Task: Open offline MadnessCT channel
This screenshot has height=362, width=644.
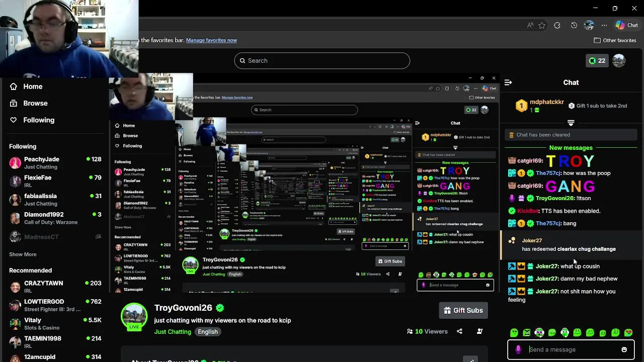Action: 54,237
